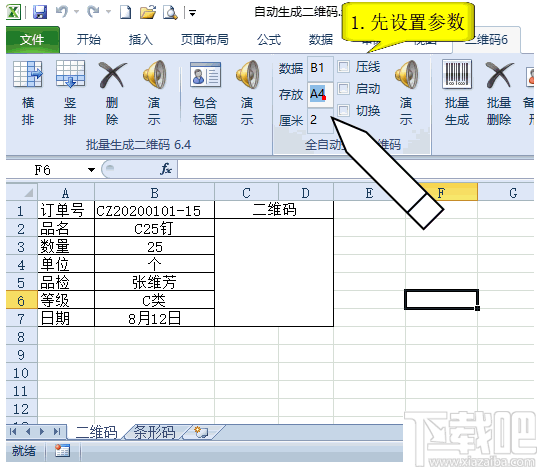Select cell with text 品检
The height and width of the screenshot is (467, 539).
click(66, 282)
